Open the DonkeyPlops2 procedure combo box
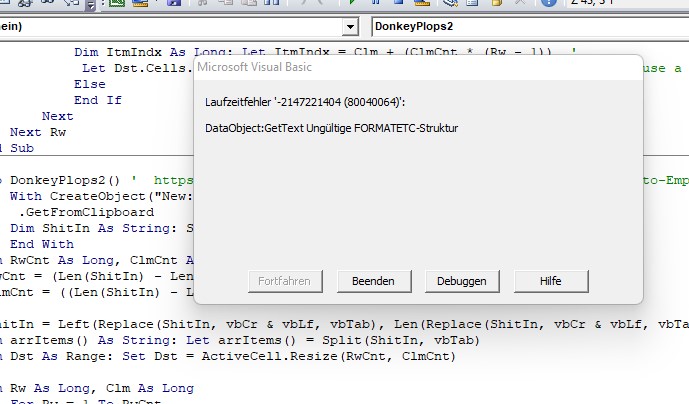689x404 pixels. point(530,26)
